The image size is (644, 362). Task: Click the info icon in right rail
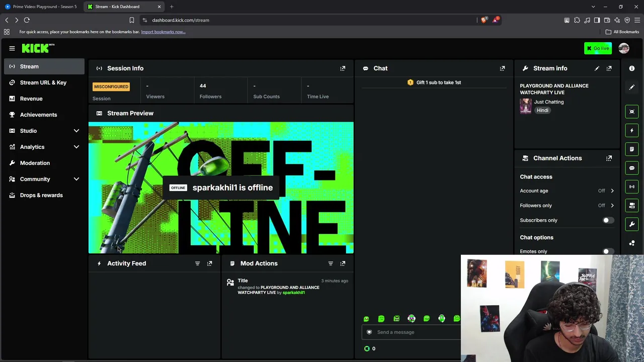[632, 68]
